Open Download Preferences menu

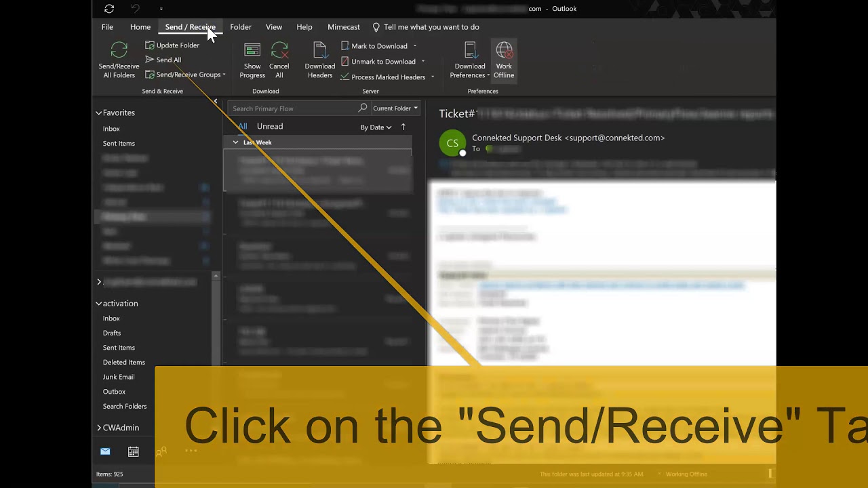[470, 61]
